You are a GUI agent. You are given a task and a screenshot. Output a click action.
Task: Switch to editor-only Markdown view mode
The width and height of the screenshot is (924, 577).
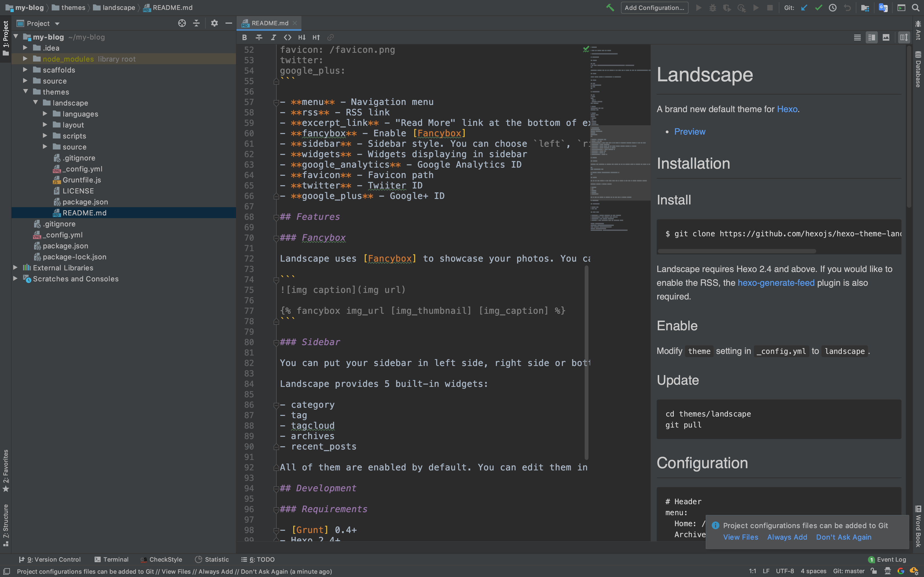click(857, 37)
